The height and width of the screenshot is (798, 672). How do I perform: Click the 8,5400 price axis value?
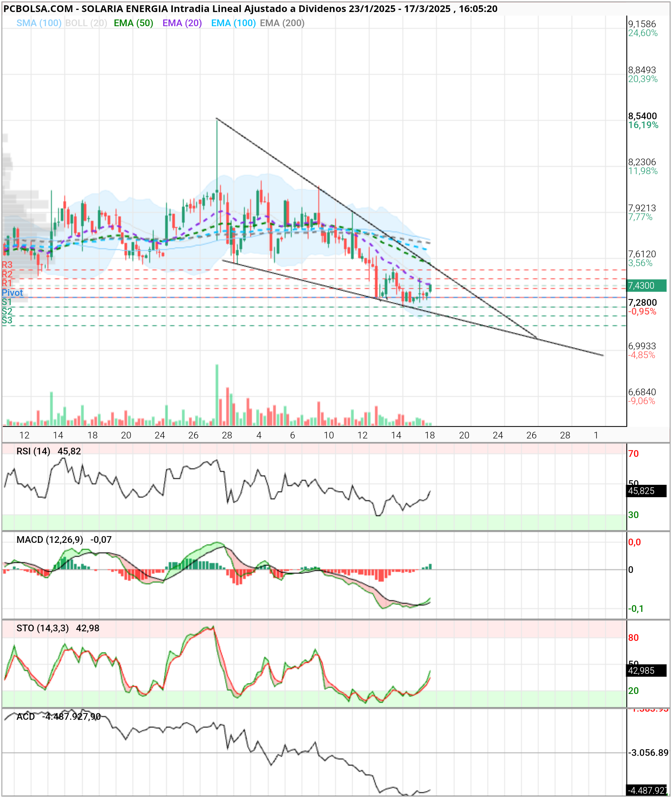642,116
